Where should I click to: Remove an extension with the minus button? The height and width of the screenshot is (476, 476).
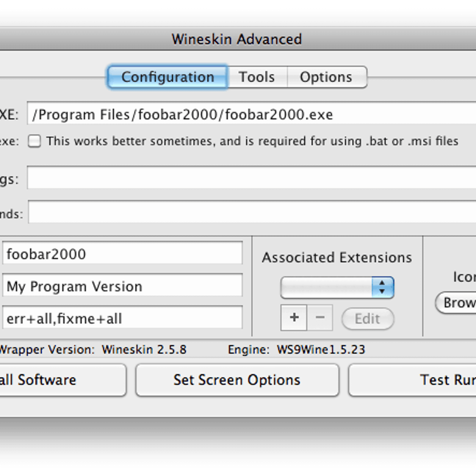(320, 317)
